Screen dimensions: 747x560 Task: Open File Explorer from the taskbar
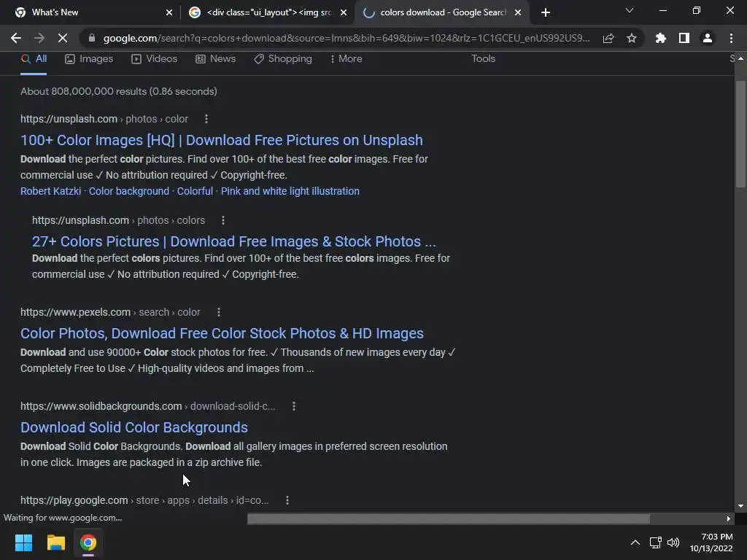[x=55, y=542]
